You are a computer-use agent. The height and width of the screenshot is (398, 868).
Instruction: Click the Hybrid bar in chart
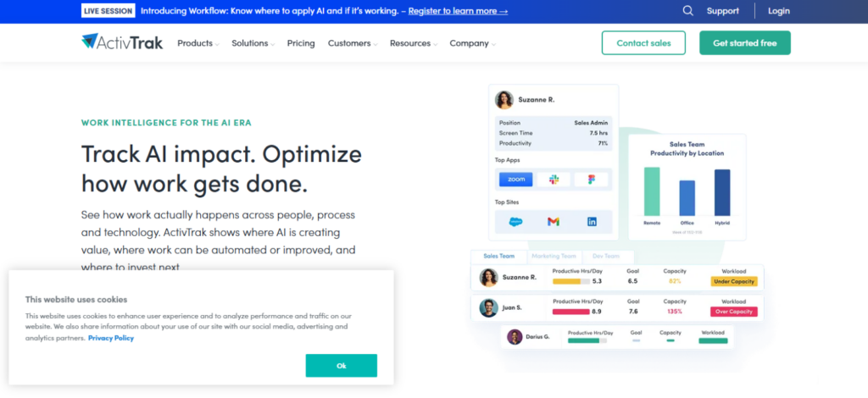point(722,192)
